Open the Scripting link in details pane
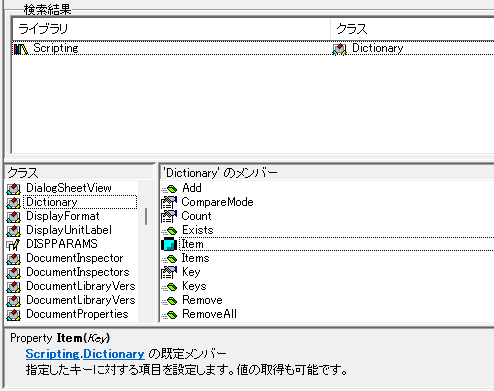 pos(52,354)
